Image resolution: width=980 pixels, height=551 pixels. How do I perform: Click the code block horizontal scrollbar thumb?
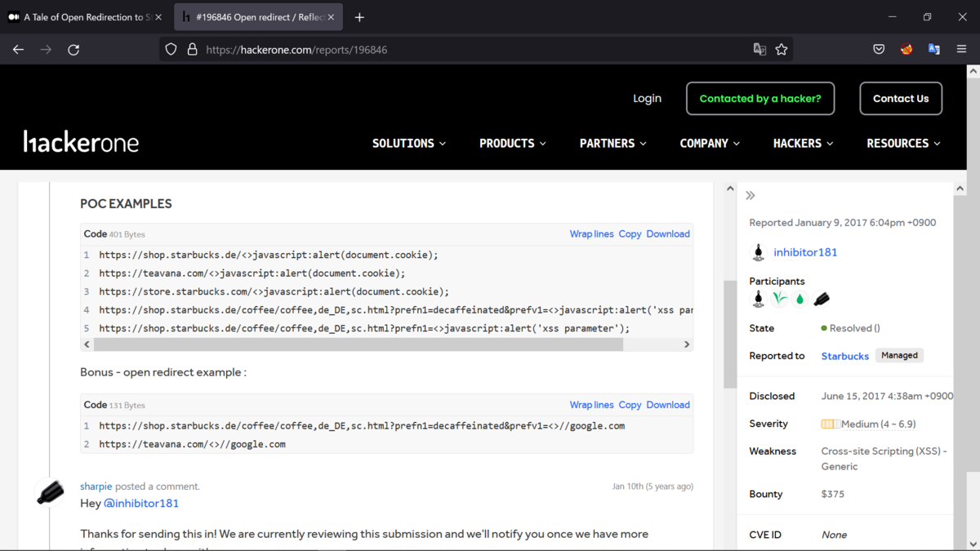(x=359, y=344)
